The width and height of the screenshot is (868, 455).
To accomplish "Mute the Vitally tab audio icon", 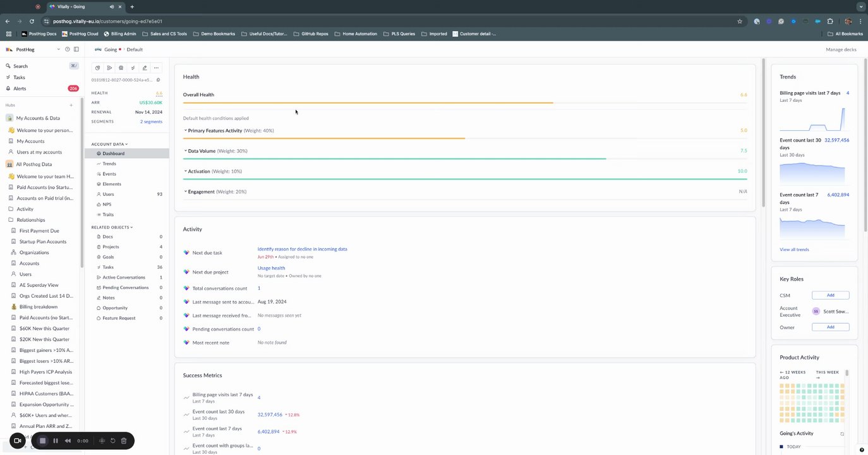I will point(111,6).
